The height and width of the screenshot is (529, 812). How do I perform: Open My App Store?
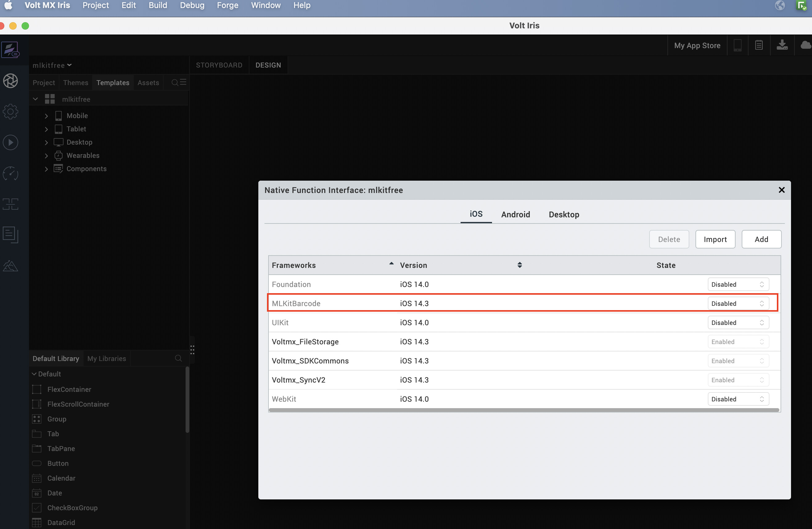click(x=697, y=45)
